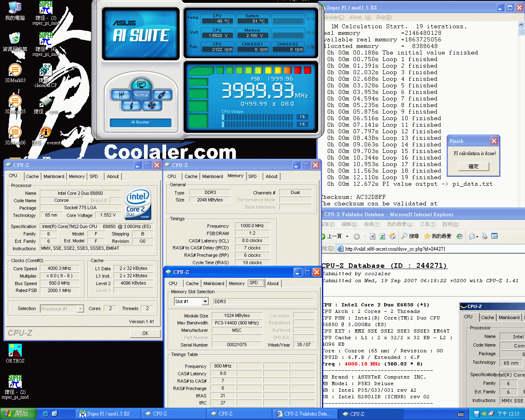Click IE History icon
Image resolution: width=525 pixels, height=420 pixels.
(x=460, y=236)
